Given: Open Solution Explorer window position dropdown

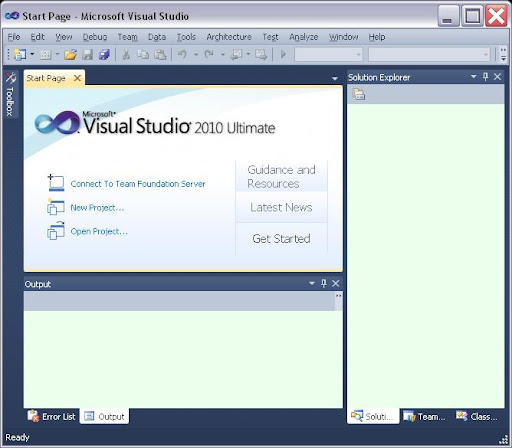Looking at the screenshot, I should click(x=473, y=77).
